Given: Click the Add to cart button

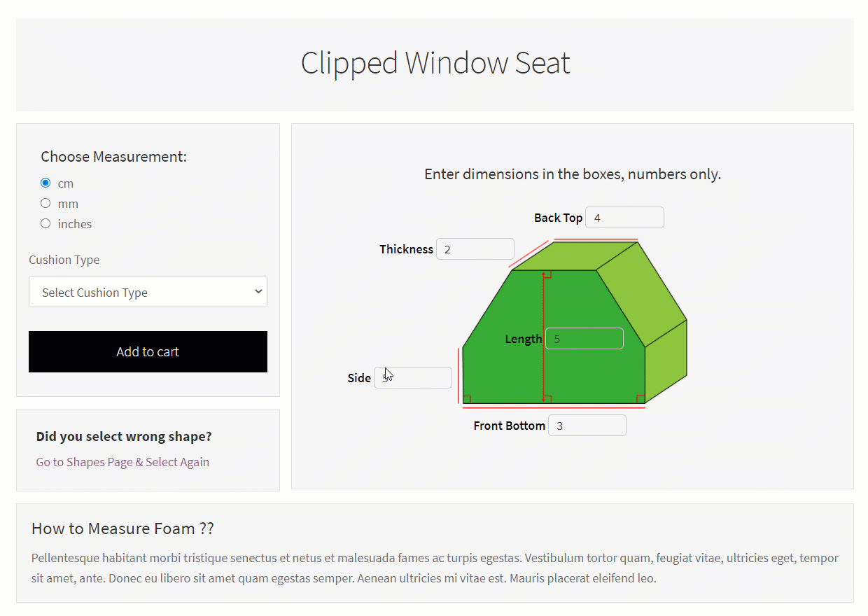Looking at the screenshot, I should [x=148, y=351].
